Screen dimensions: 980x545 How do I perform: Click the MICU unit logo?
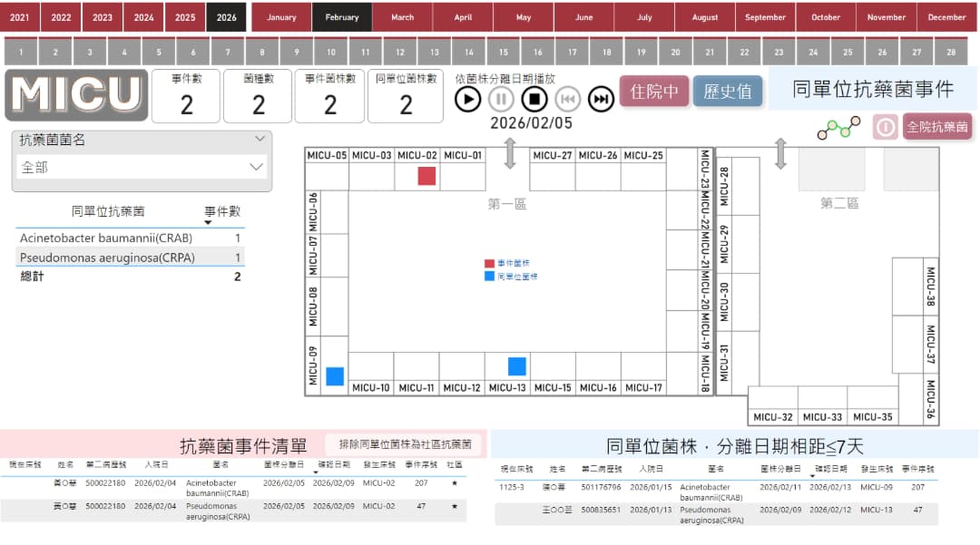coord(76,95)
